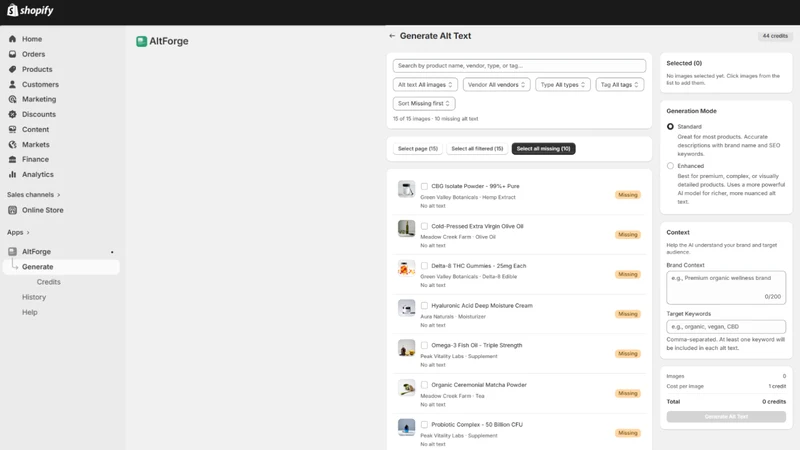Click the Marketing target icon

pos(12,99)
